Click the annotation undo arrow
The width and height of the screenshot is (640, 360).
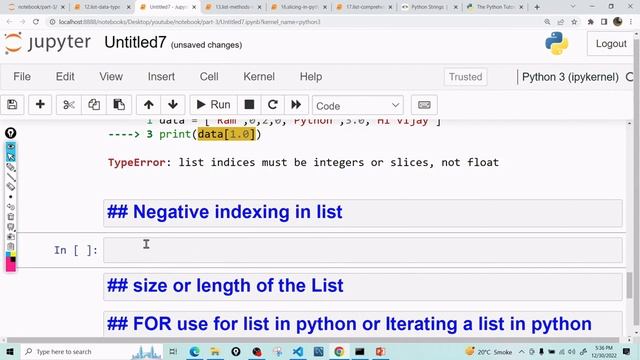(11, 207)
